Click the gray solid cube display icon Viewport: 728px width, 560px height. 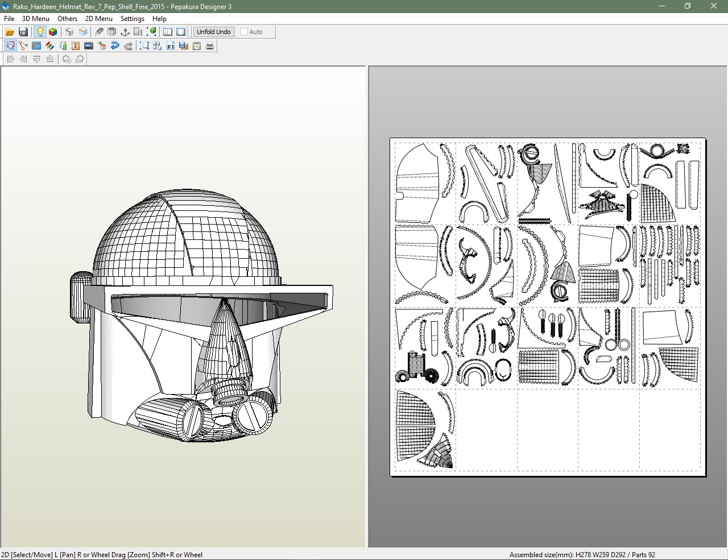tap(69, 32)
